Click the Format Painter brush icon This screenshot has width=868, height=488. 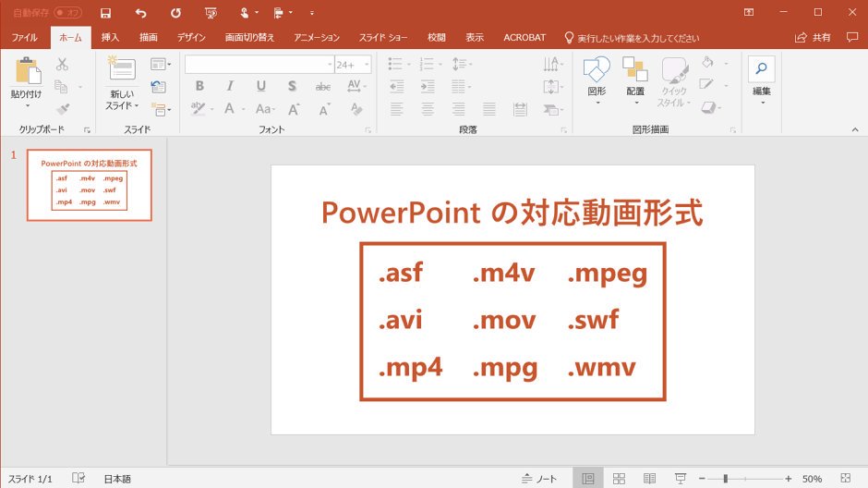click(63, 109)
